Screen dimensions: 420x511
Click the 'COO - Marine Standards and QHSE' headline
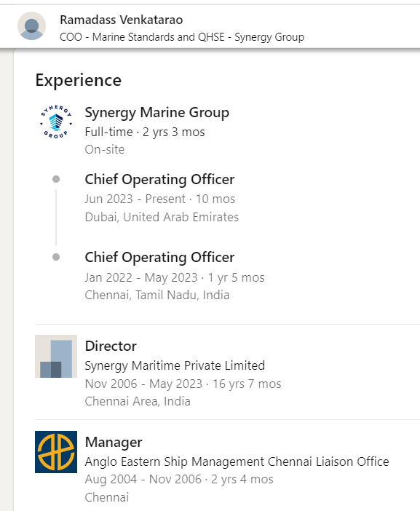coord(182,37)
